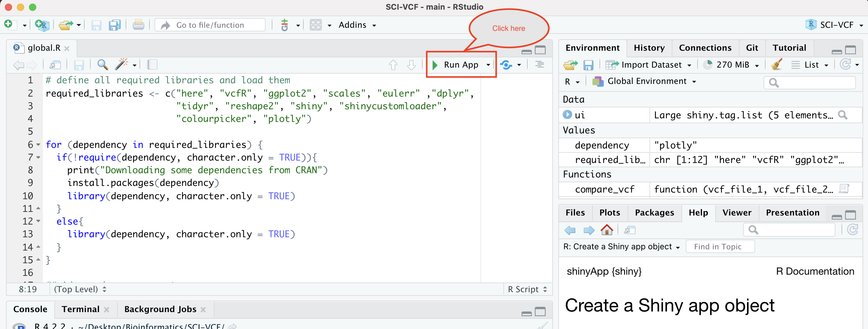Open the Terminal tab
The height and width of the screenshot is (329, 868).
[80, 309]
